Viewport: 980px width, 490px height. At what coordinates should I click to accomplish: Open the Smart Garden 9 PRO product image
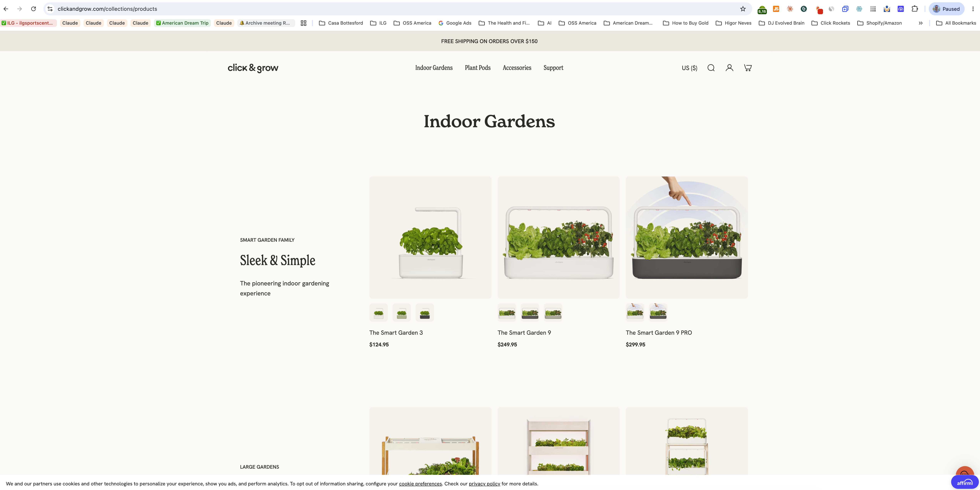pyautogui.click(x=687, y=237)
